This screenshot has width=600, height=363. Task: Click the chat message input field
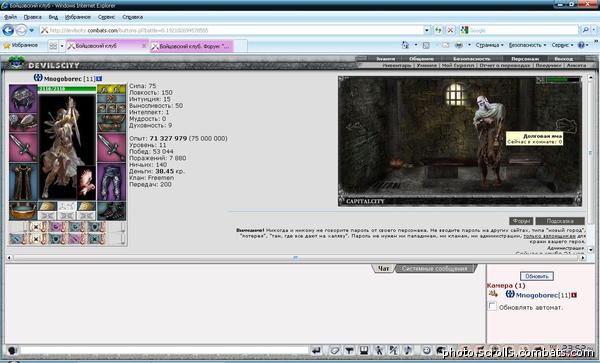click(164, 350)
